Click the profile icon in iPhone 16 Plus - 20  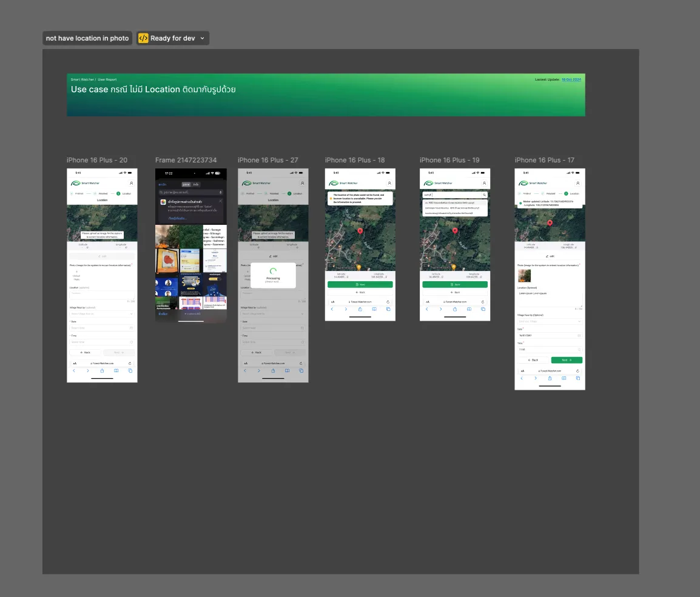point(131,183)
